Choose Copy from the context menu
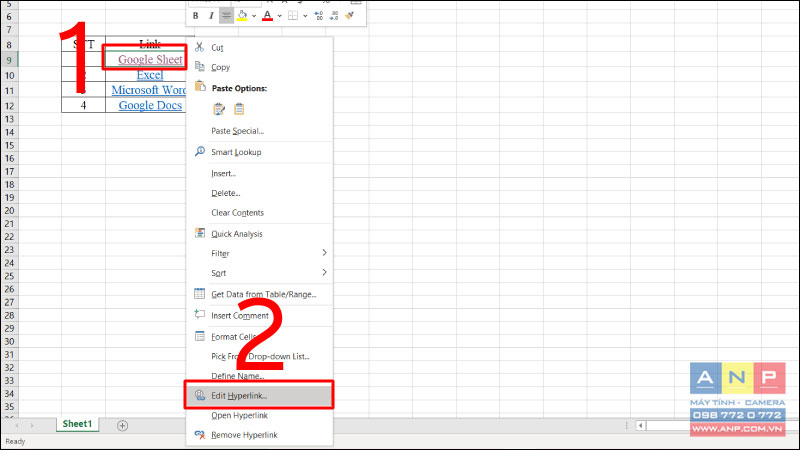800x450 pixels. point(220,67)
